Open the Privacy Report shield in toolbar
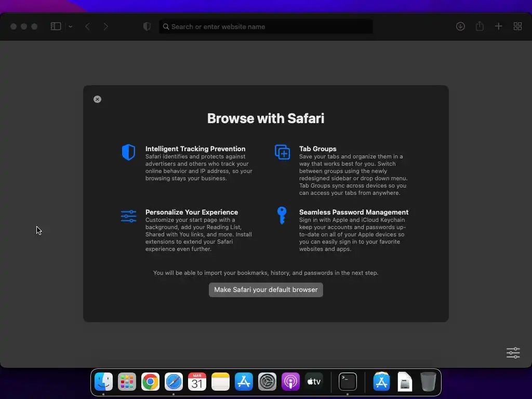The width and height of the screenshot is (532, 399). pos(147,26)
